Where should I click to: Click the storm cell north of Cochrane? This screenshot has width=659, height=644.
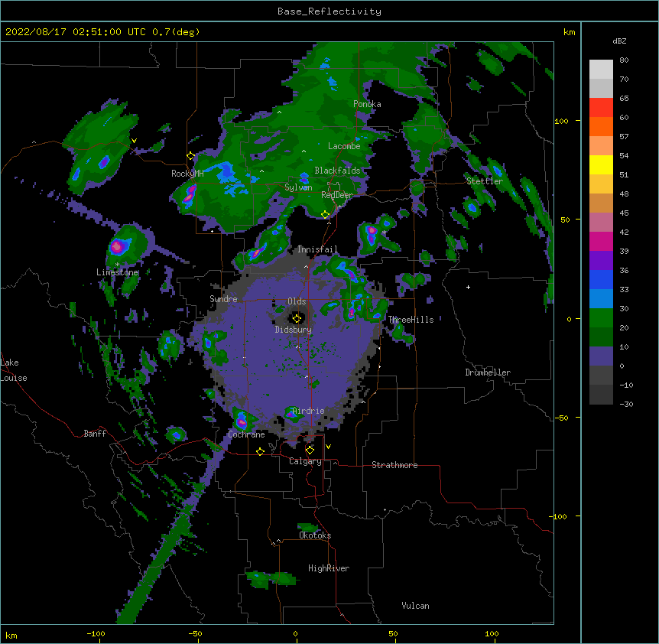tap(242, 421)
